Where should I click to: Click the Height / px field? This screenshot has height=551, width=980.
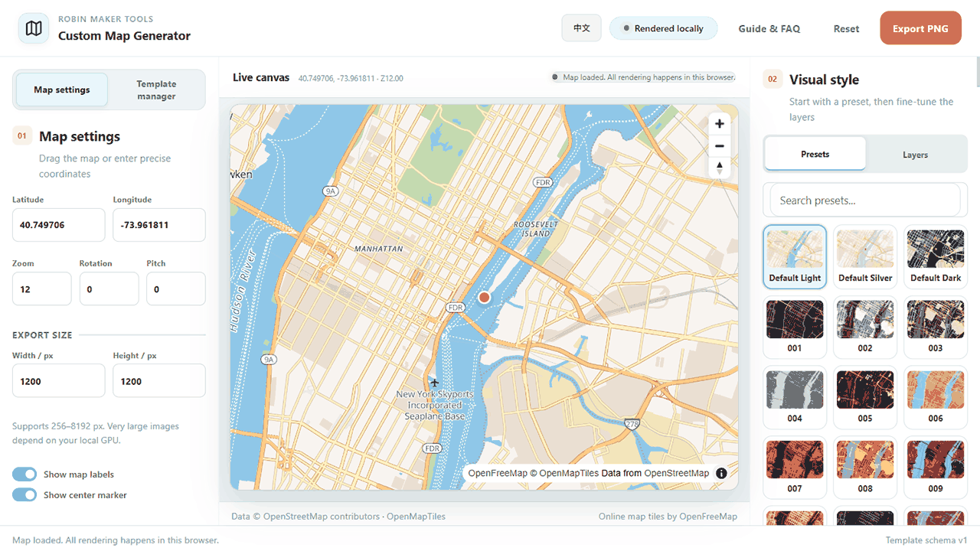coord(159,381)
